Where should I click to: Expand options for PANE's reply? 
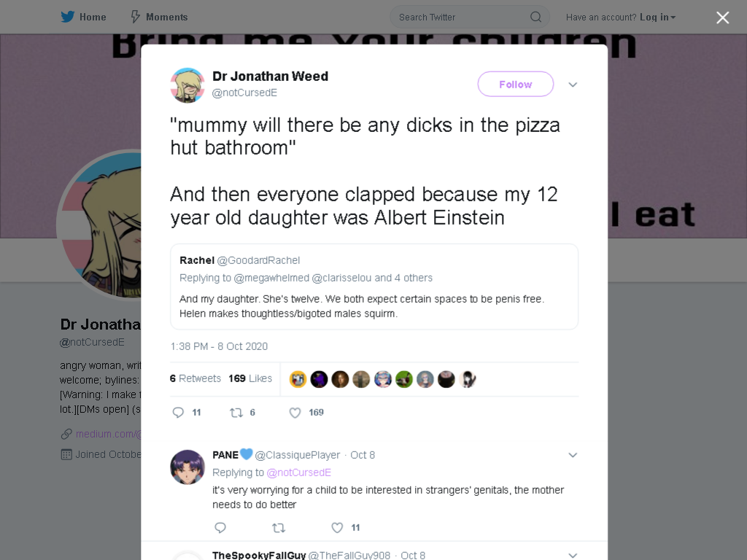[x=573, y=455]
